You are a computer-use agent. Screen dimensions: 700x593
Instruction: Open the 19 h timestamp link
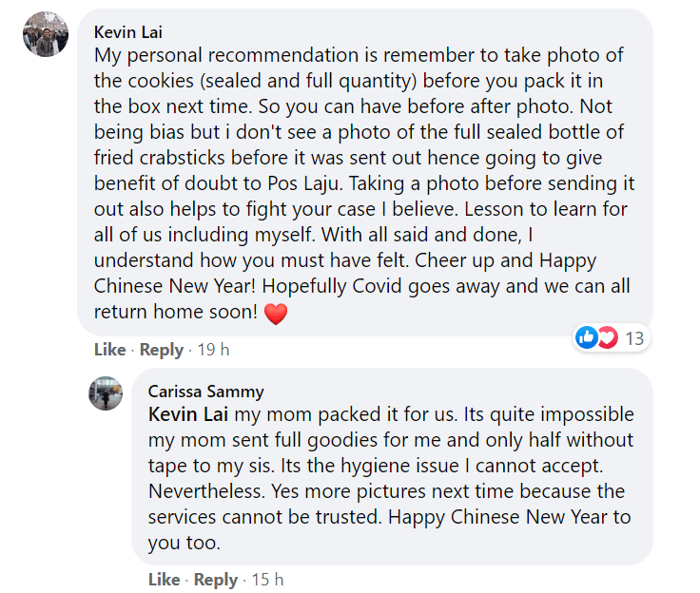tap(213, 350)
